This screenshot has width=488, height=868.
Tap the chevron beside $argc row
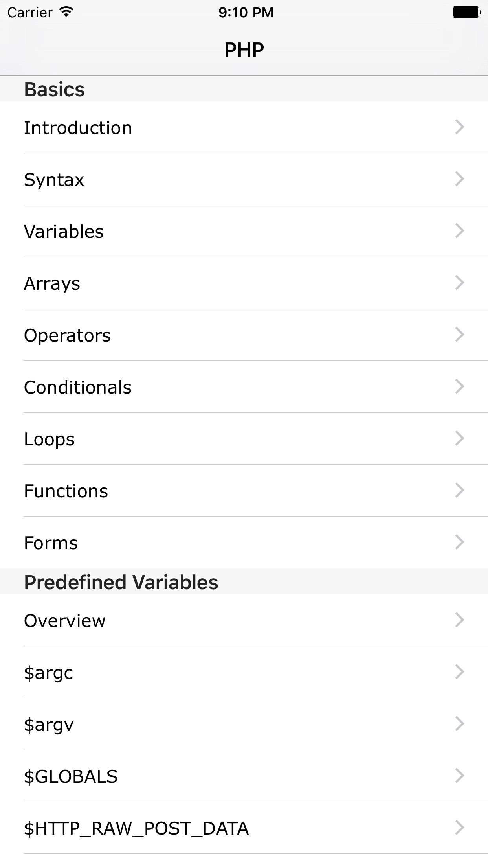pyautogui.click(x=459, y=672)
